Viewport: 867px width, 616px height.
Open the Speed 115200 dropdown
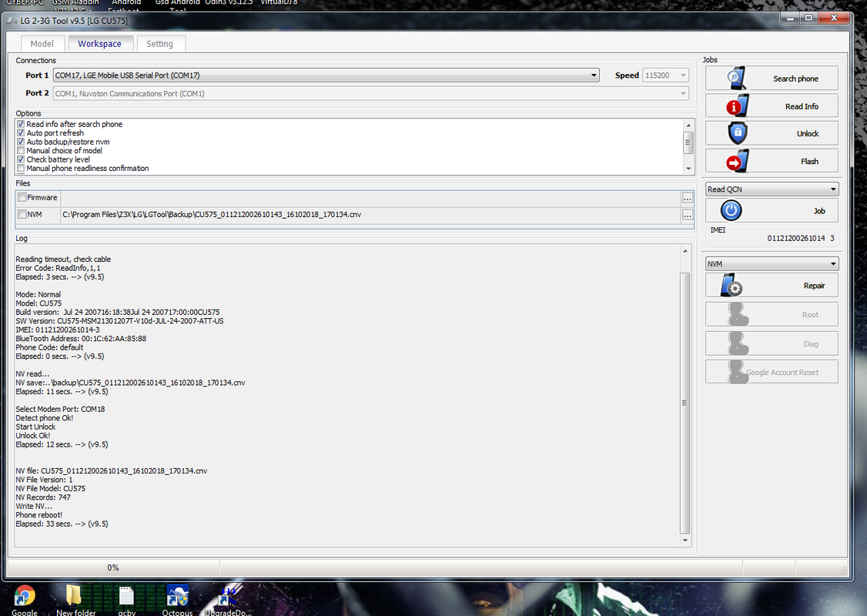[x=666, y=75]
